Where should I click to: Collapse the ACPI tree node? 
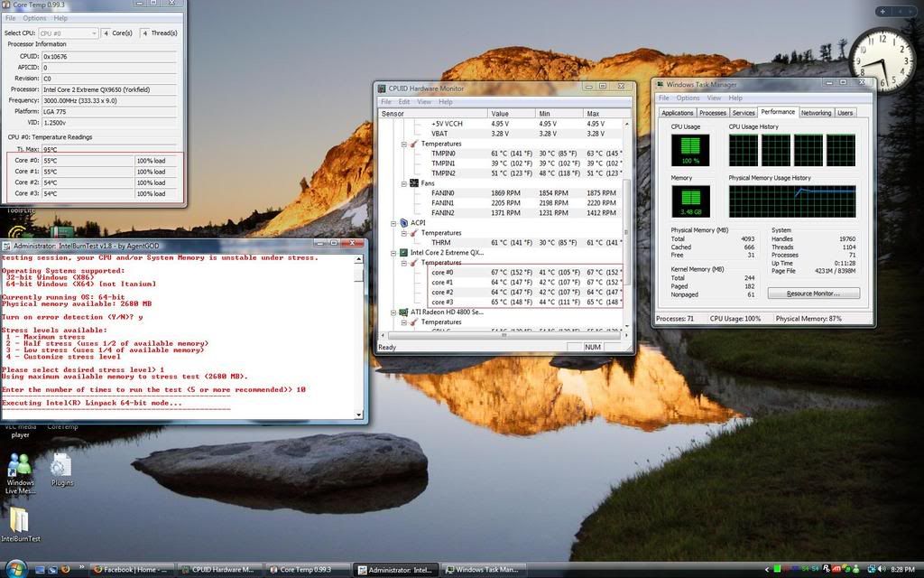point(393,222)
